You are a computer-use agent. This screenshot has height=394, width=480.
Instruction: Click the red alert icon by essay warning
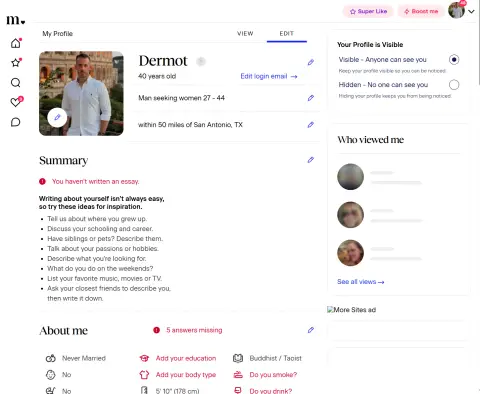point(42,182)
